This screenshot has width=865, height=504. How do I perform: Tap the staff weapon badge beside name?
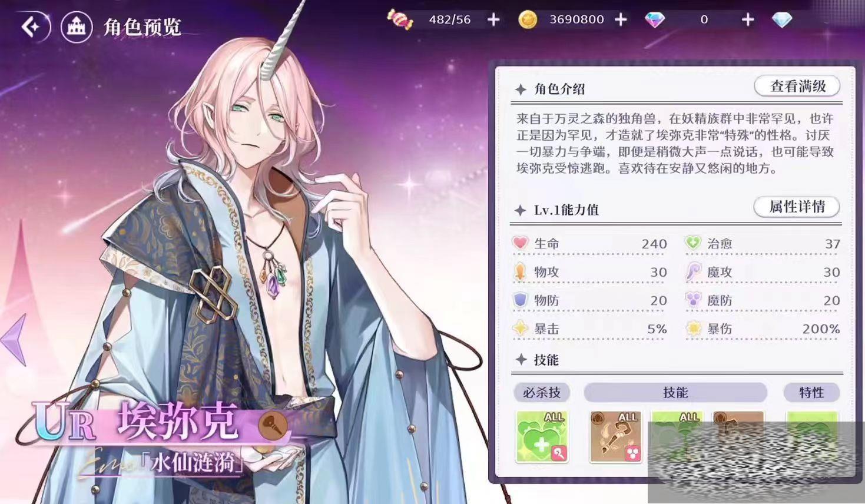[x=273, y=424]
